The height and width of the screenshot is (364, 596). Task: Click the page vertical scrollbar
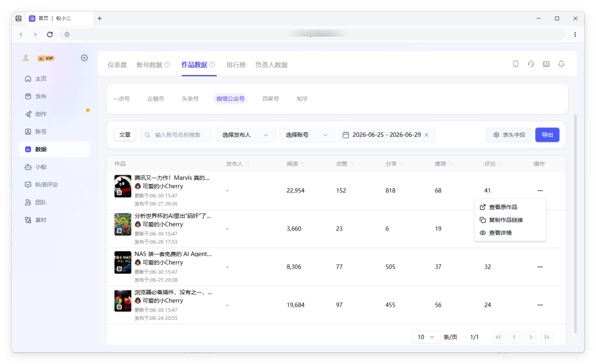(575, 223)
